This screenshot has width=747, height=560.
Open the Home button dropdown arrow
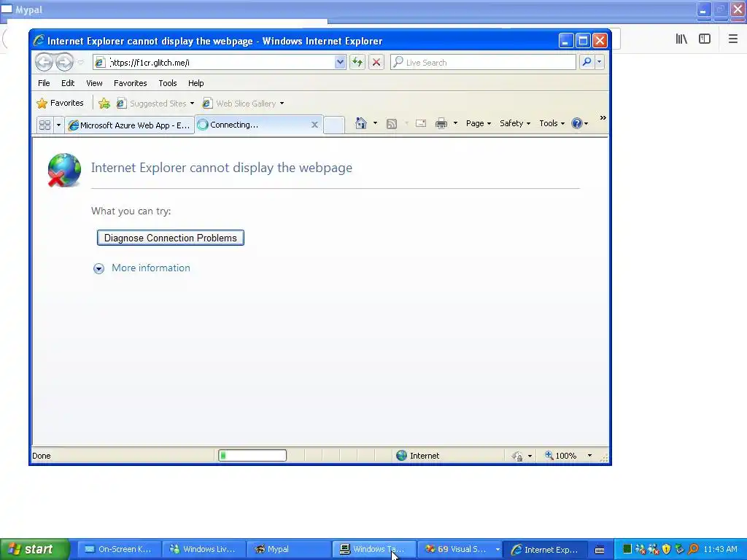tap(376, 123)
